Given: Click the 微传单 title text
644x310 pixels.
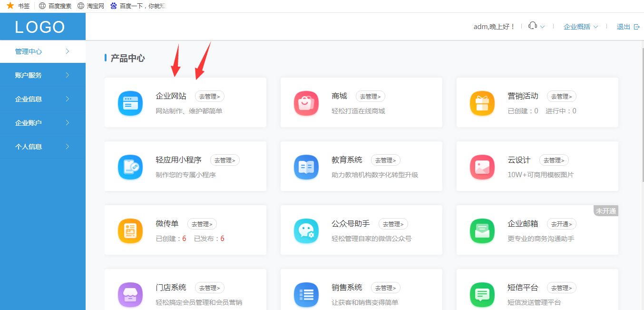Looking at the screenshot, I should click(167, 224).
